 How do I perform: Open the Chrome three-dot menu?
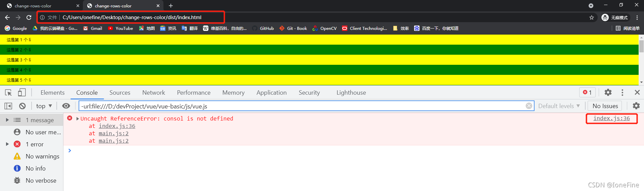[637, 17]
